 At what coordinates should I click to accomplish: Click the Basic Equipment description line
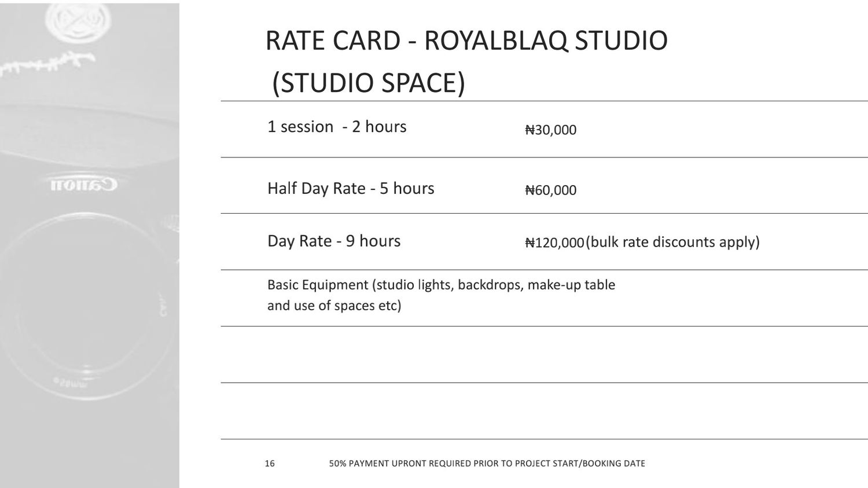(441, 285)
